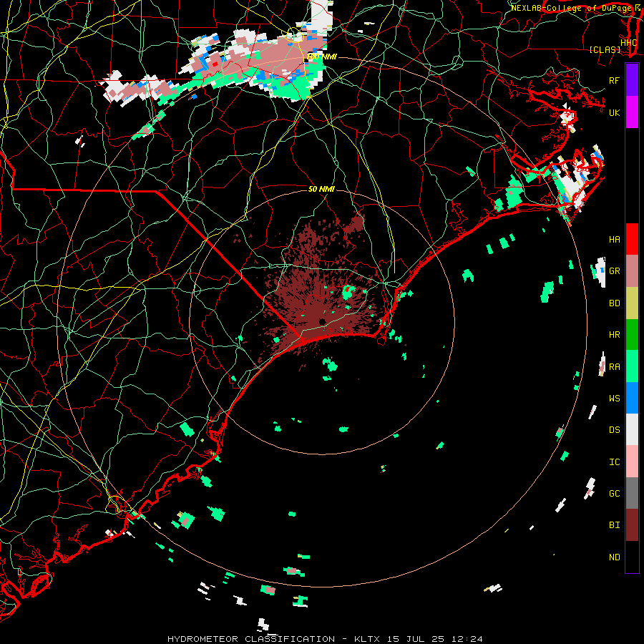Click the ND black legend swatch
Image resolution: width=644 pixels, height=644 pixels.
click(632, 557)
